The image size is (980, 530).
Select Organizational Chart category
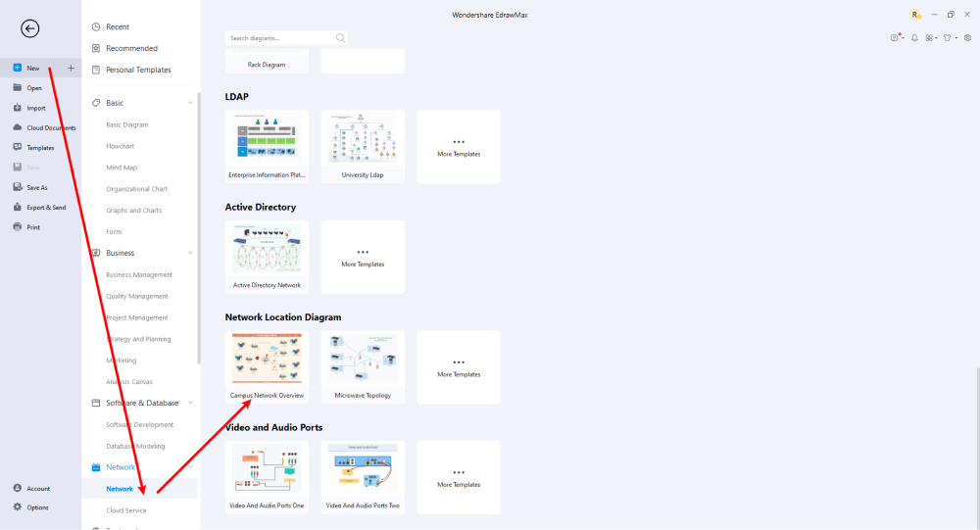(136, 188)
